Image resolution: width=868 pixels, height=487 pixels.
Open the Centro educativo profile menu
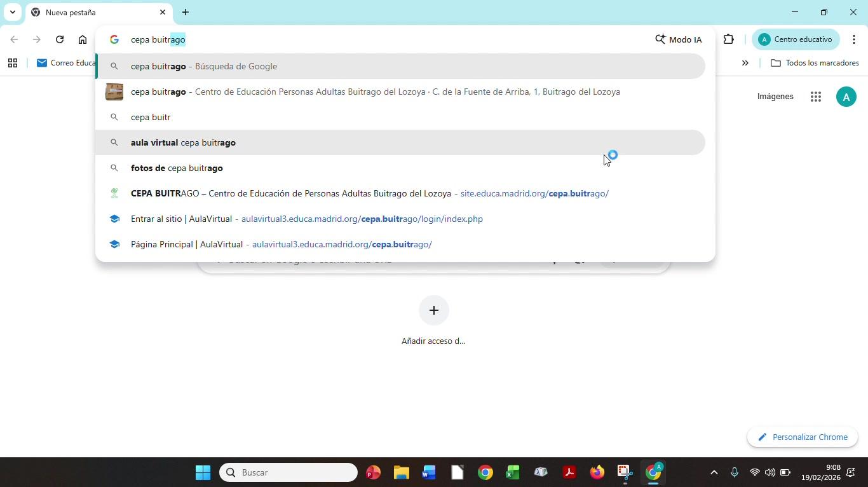tap(796, 39)
